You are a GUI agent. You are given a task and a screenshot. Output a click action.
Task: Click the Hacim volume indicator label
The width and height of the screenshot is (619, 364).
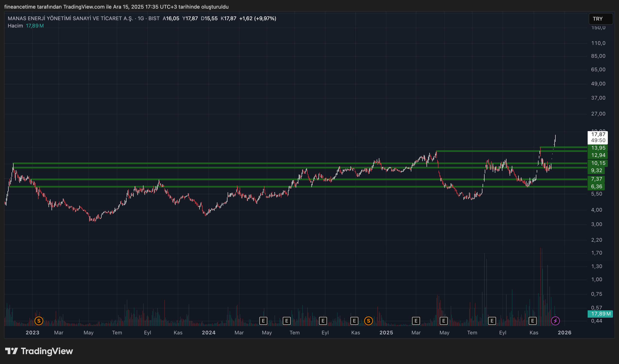coord(15,26)
